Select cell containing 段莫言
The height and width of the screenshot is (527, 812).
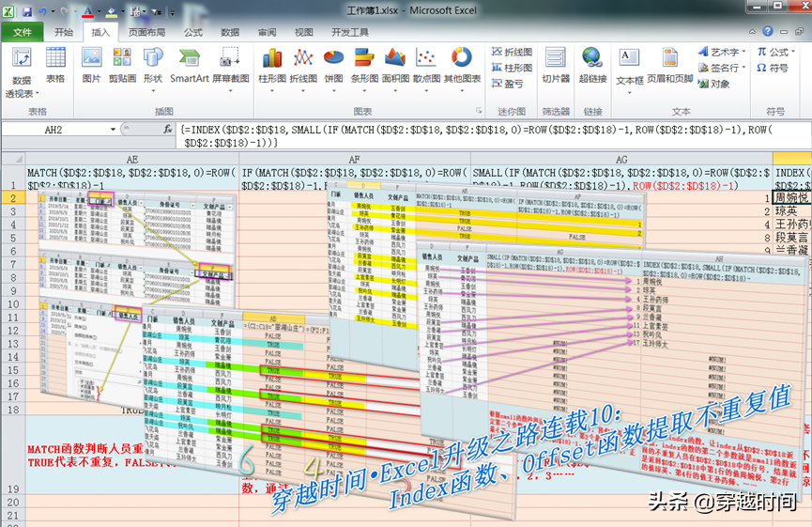pos(791,238)
